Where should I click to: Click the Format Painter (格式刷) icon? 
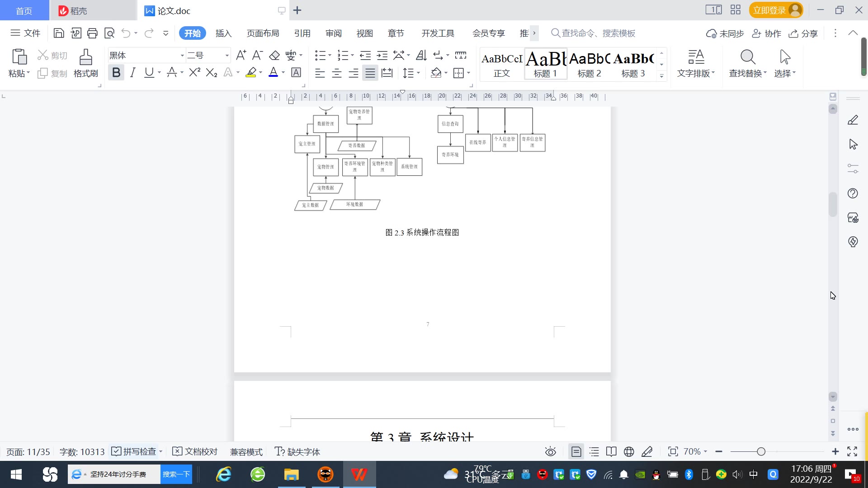click(86, 63)
